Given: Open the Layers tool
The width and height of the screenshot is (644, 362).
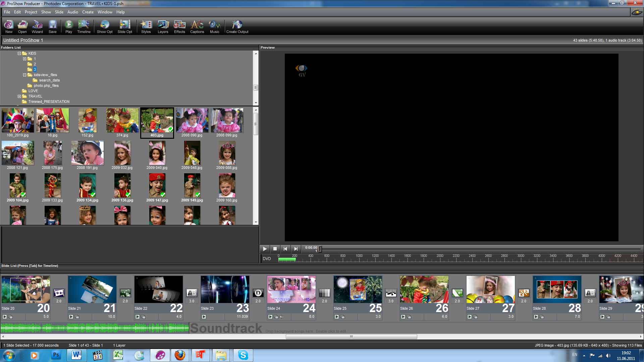Looking at the screenshot, I should click(163, 26).
